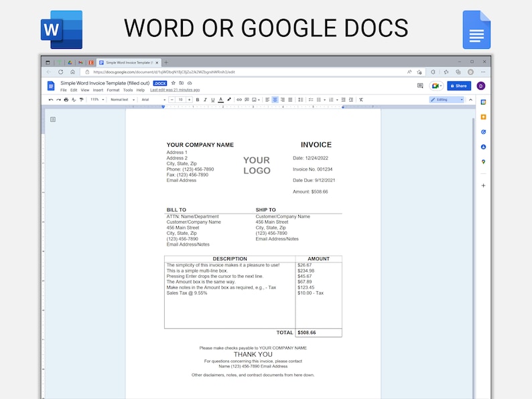This screenshot has height=399, width=532.
Task: Toggle italic formatting
Action: point(205,100)
